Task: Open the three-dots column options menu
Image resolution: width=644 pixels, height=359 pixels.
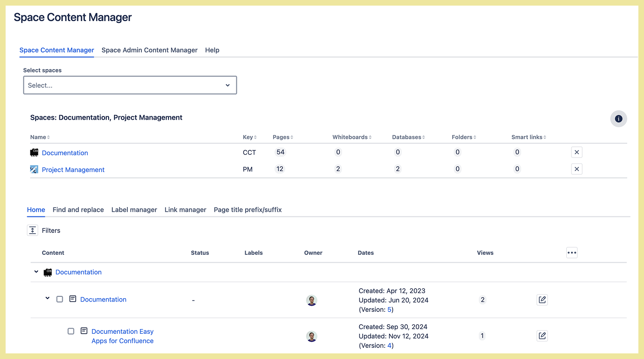Action: point(571,253)
